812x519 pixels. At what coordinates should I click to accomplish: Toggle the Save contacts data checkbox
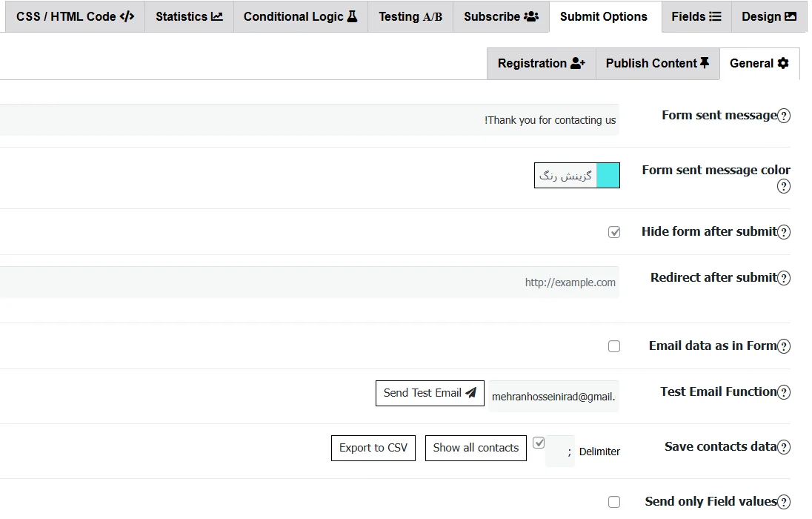pos(539,443)
